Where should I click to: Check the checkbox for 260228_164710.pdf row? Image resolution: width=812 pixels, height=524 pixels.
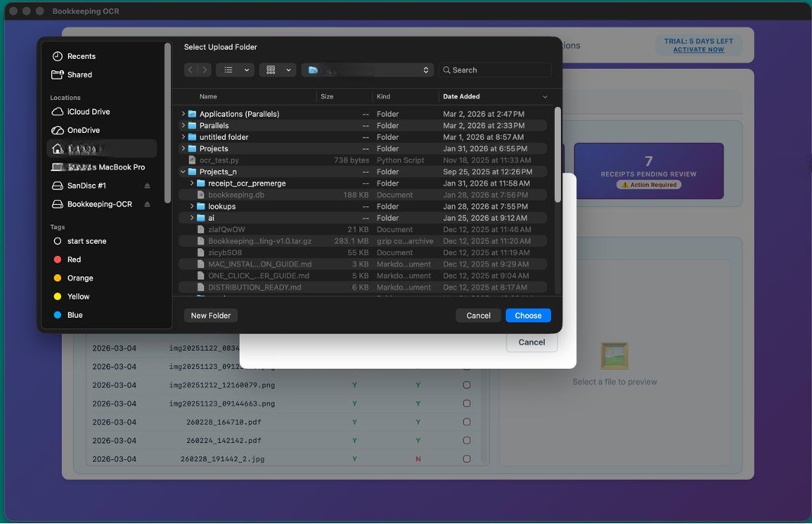coord(467,422)
